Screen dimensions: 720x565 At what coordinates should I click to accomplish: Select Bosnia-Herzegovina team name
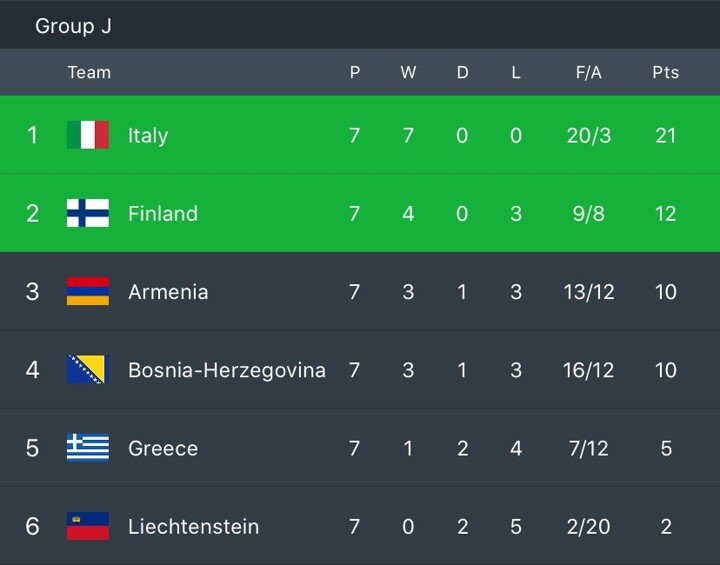[227, 370]
